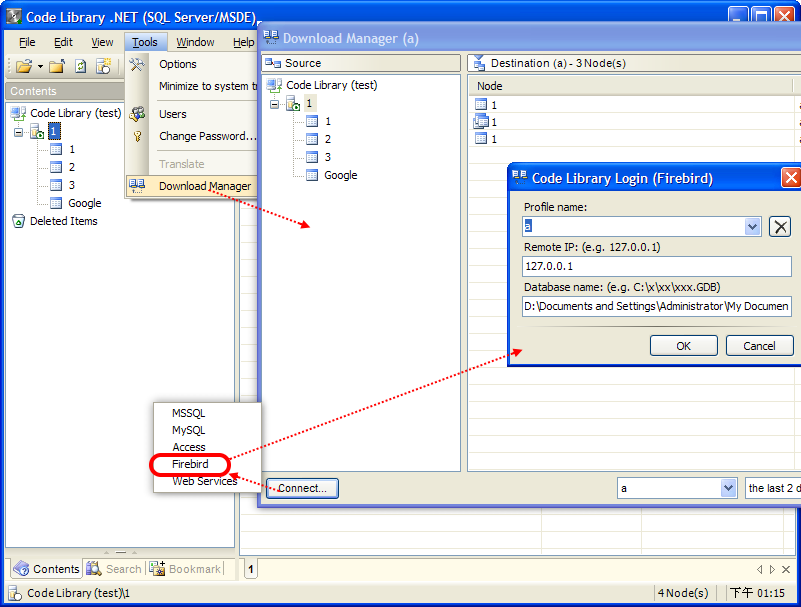Select MySQL from connect menu

coord(189,430)
